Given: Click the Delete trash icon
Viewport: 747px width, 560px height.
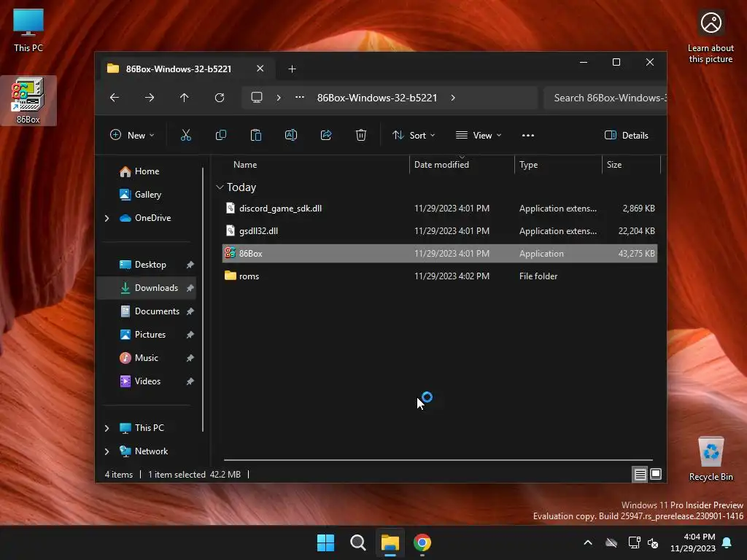Looking at the screenshot, I should pyautogui.click(x=361, y=135).
